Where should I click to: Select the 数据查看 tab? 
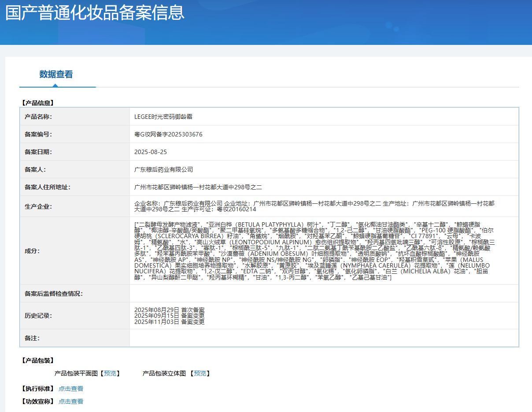[x=56, y=74]
